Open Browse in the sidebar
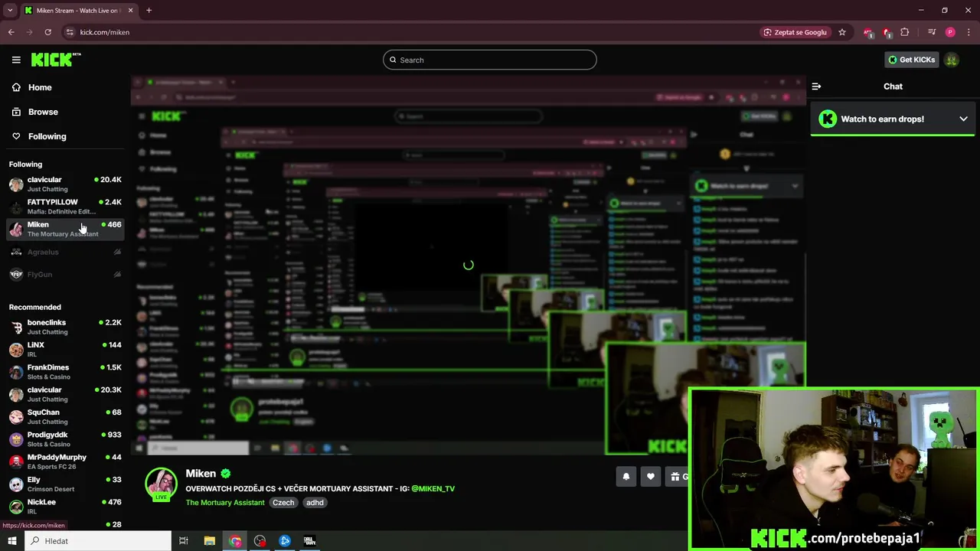Viewport: 980px width, 551px height. [43, 112]
